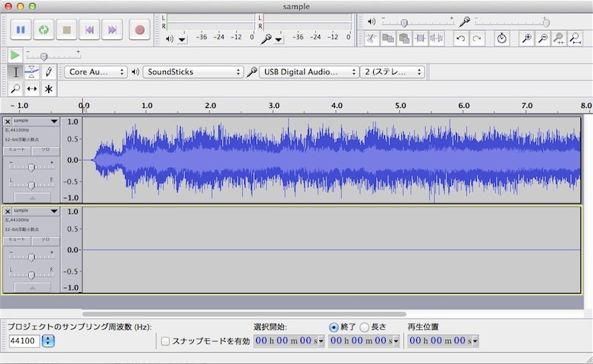This screenshot has height=364, width=593.
Task: Solo the second track
Action: [x=45, y=240]
